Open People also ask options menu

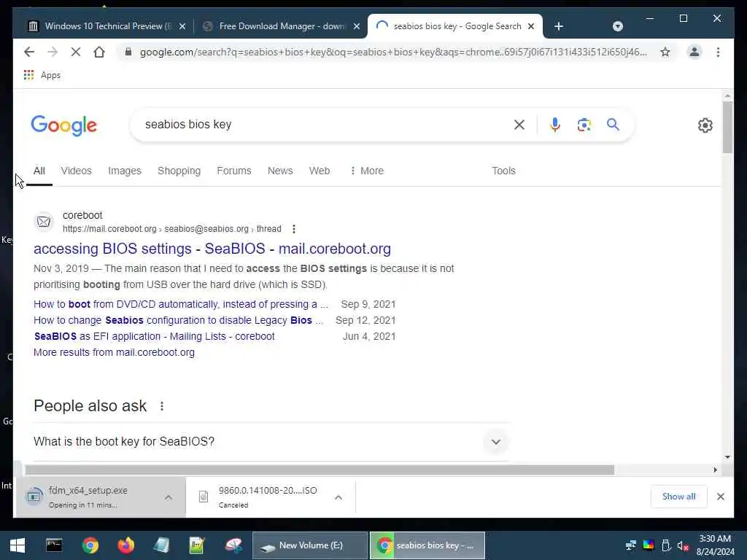click(162, 406)
